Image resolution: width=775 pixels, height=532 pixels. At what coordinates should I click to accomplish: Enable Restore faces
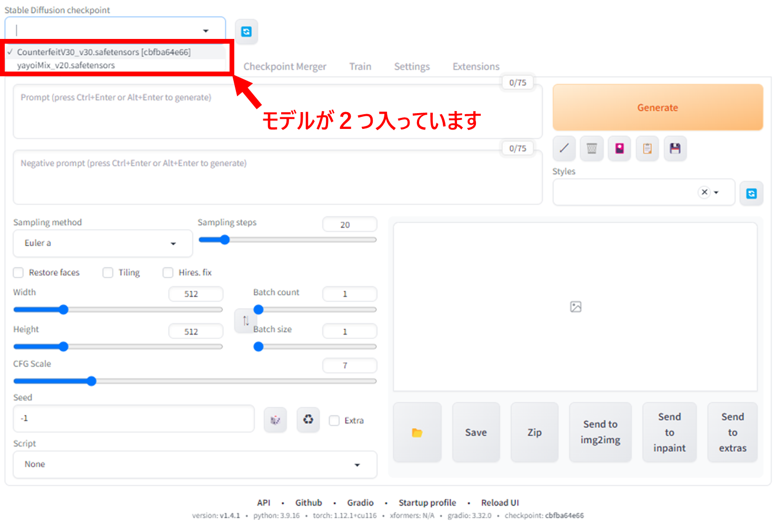18,273
